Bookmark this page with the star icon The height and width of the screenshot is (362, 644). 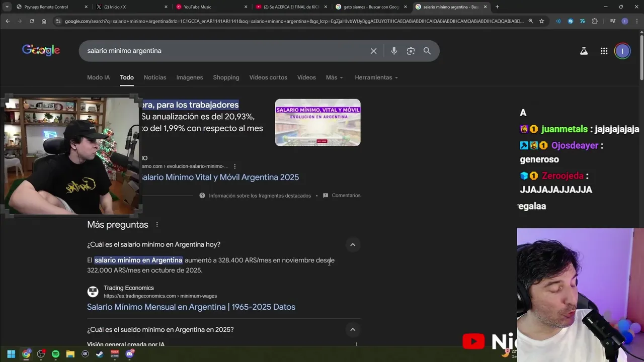pos(541,21)
